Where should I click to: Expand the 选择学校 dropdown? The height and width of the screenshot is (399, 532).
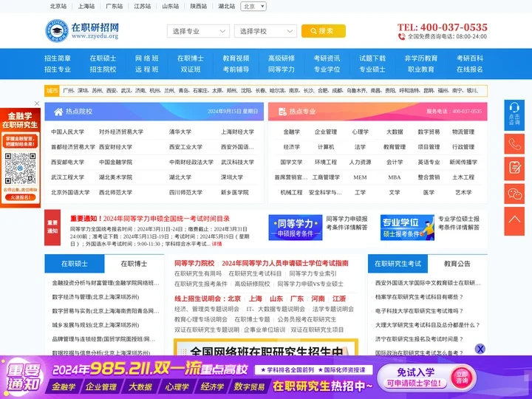pyautogui.click(x=265, y=31)
